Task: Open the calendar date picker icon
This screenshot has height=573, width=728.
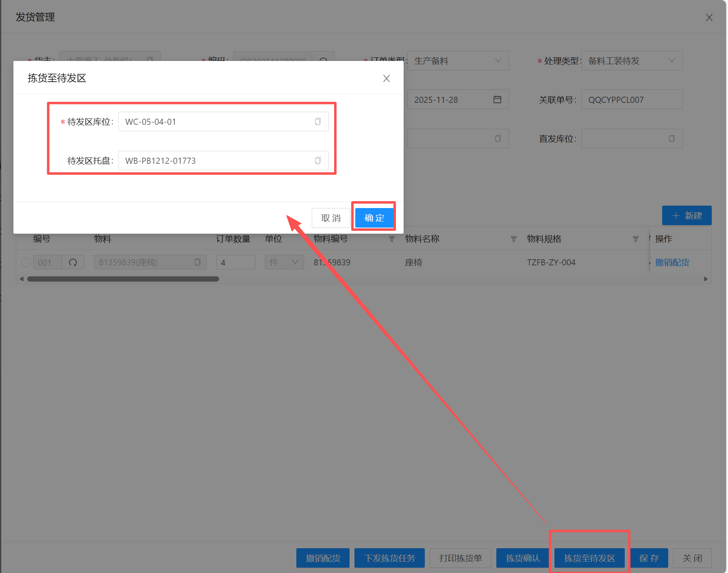Action: (x=497, y=100)
